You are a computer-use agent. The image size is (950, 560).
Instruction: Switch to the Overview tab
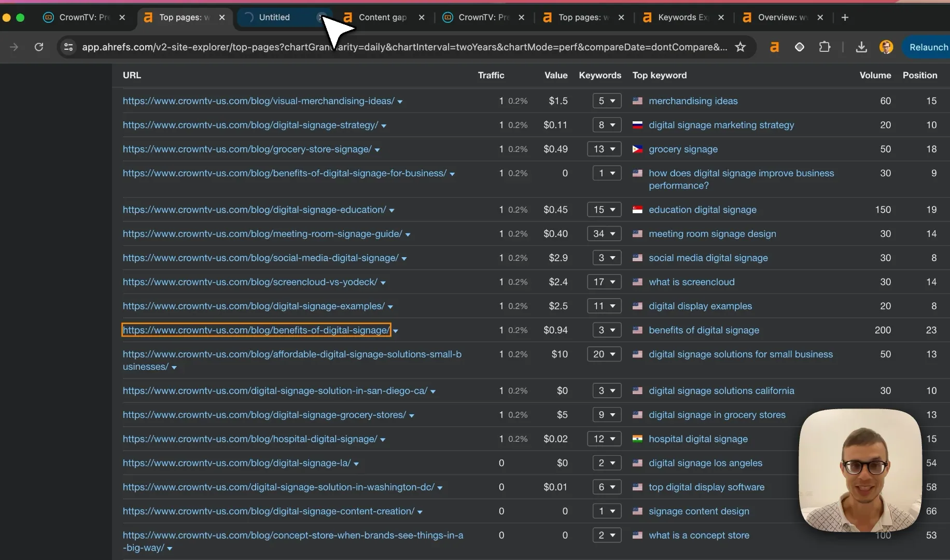pyautogui.click(x=782, y=18)
